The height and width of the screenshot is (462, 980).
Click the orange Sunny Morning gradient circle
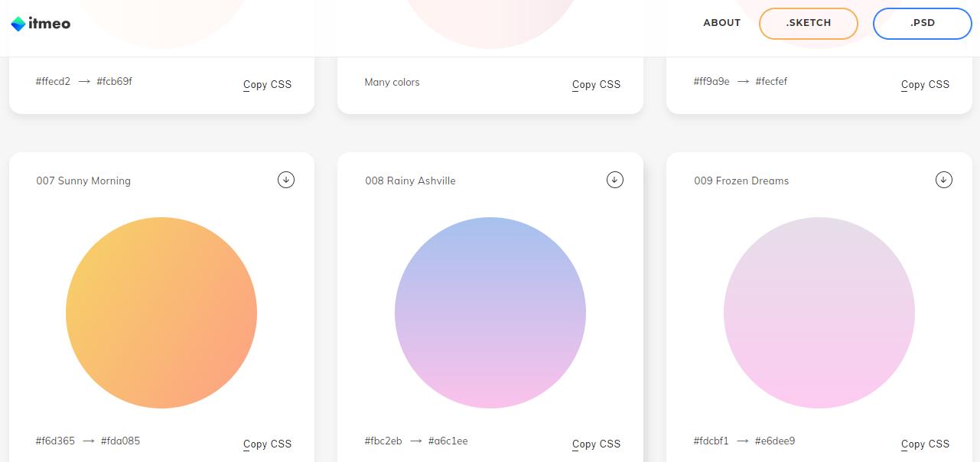pos(161,313)
